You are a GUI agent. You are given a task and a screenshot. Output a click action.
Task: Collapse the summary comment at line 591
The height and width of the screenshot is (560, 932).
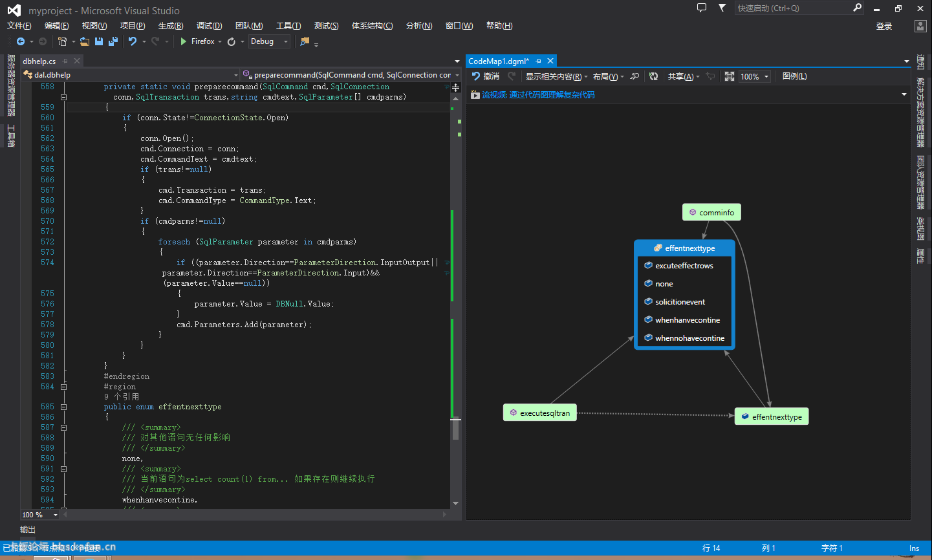63,469
